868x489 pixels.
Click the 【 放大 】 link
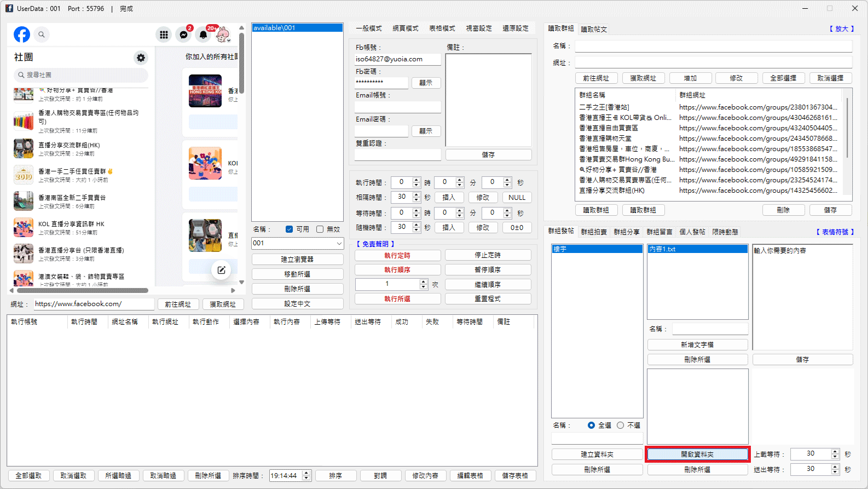(x=842, y=29)
